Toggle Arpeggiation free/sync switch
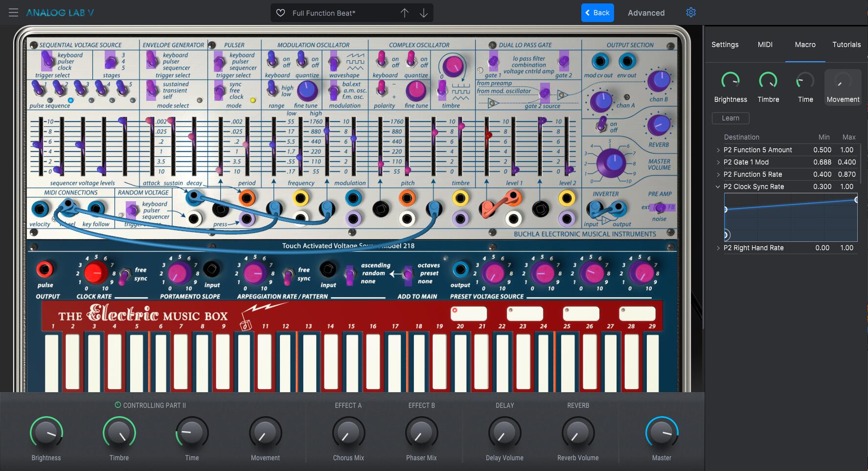Viewport: 868px width, 471px height. coord(289,277)
